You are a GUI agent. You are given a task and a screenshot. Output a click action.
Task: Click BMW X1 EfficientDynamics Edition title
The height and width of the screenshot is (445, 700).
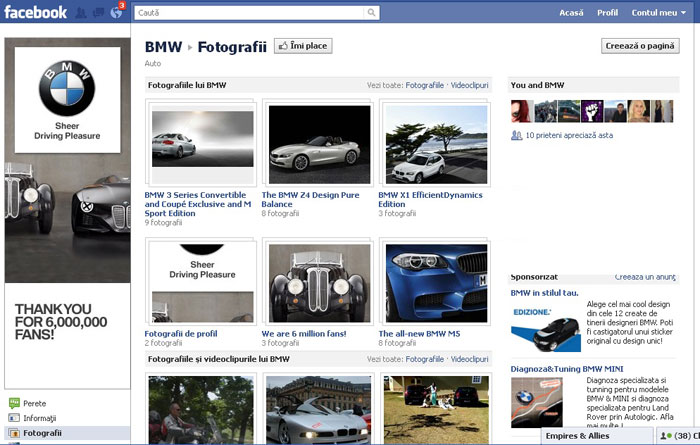(430, 200)
